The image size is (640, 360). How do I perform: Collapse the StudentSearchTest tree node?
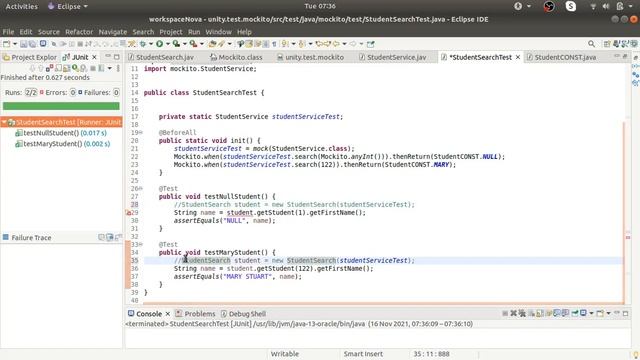click(x=4, y=122)
